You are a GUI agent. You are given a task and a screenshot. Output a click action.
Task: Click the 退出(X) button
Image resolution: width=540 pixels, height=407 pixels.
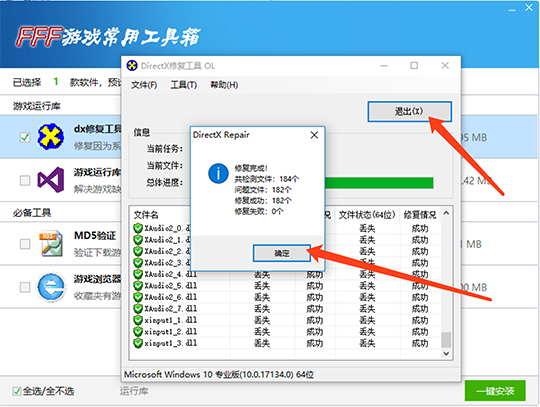coord(409,111)
